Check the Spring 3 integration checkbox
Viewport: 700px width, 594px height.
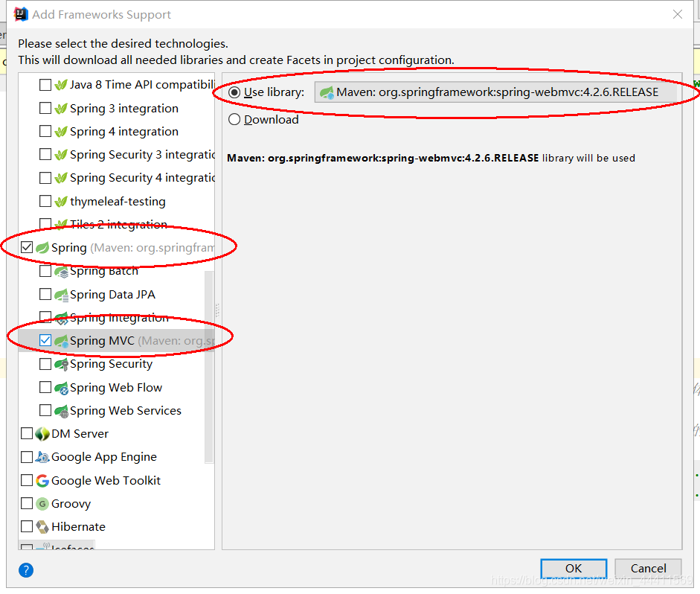pyautogui.click(x=45, y=109)
